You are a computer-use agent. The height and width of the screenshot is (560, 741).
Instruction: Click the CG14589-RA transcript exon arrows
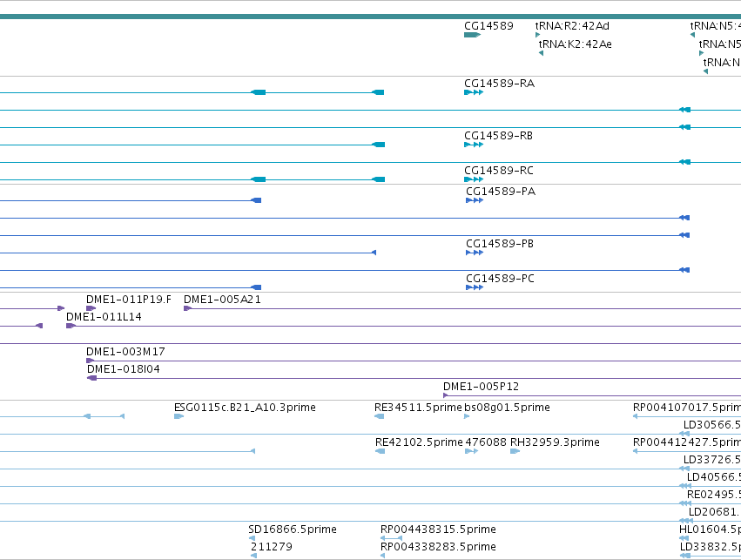474,92
